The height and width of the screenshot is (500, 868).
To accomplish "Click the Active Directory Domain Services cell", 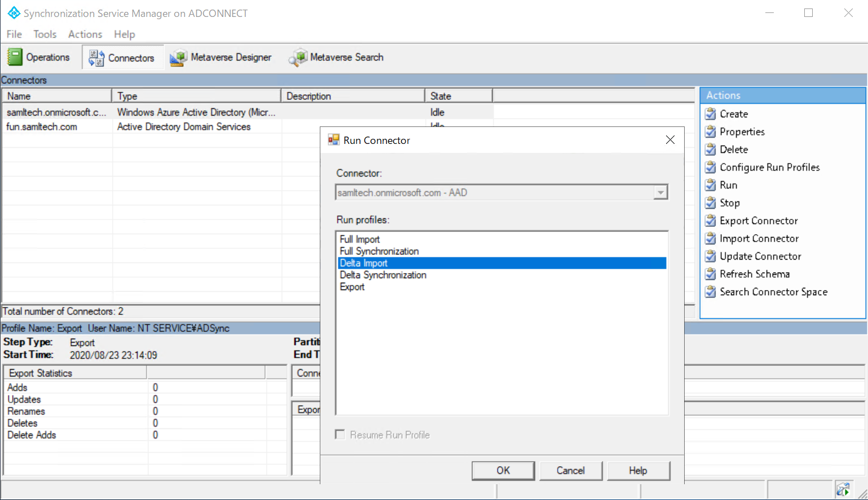I will coord(184,127).
